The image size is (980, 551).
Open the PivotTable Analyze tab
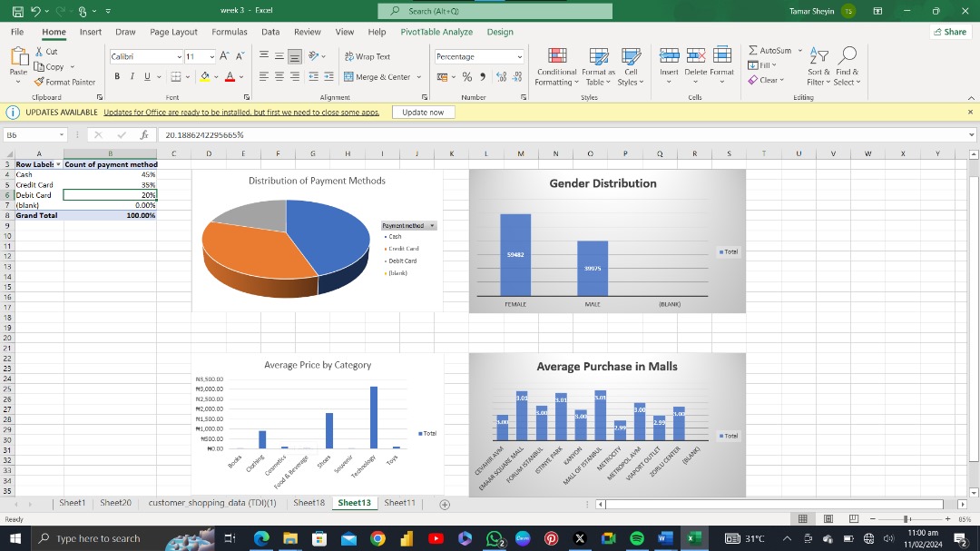pyautogui.click(x=436, y=32)
